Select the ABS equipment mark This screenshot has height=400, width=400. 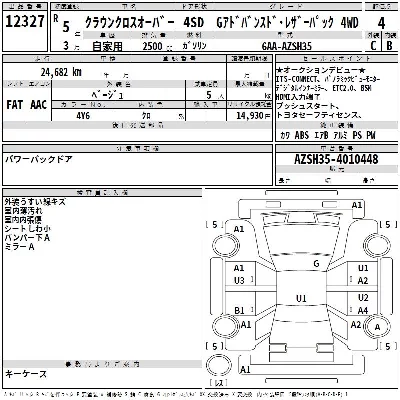(x=302, y=135)
